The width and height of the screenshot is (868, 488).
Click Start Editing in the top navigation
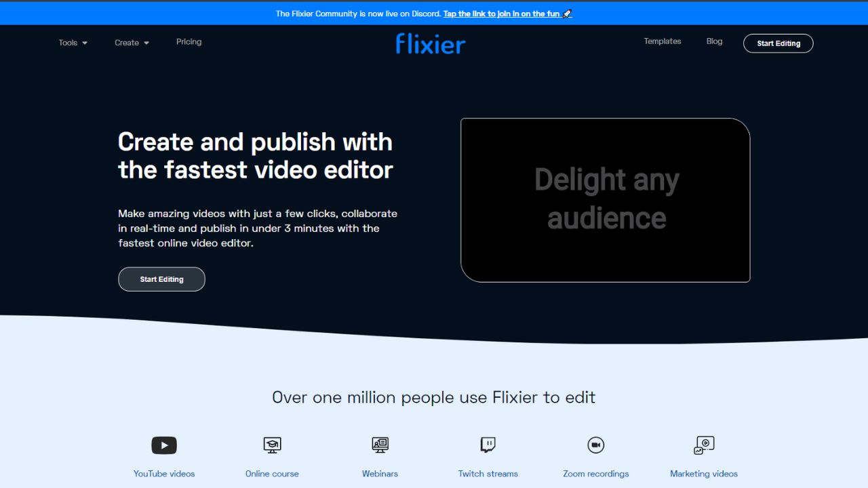(x=778, y=43)
